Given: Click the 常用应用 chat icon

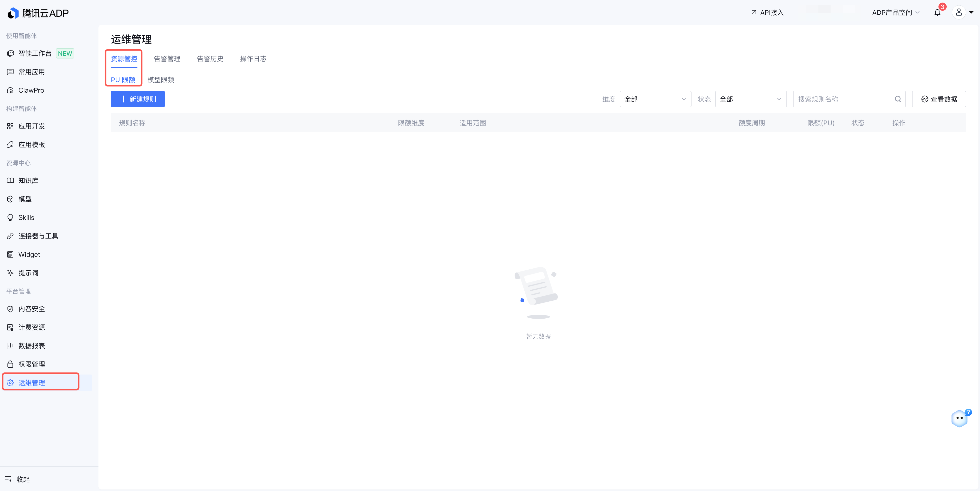Looking at the screenshot, I should click(10, 72).
